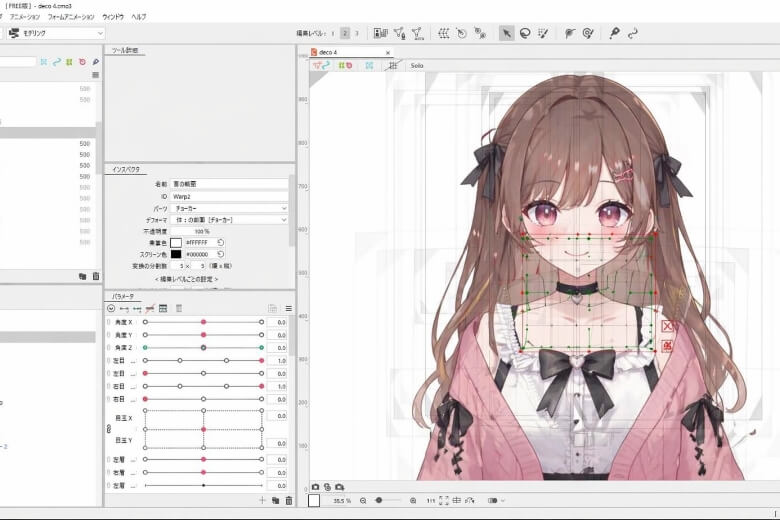
Task: Open the parameter panel hamburger menu
Action: [x=289, y=309]
